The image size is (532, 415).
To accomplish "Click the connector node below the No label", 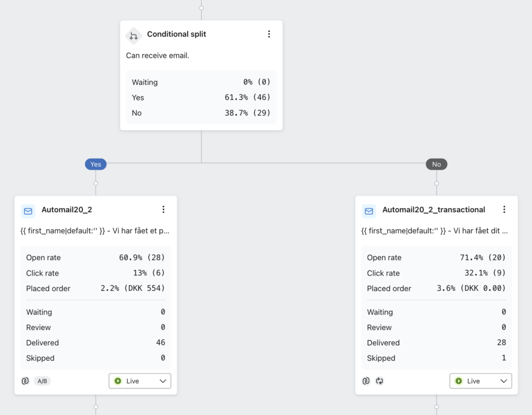I will coord(436,183).
